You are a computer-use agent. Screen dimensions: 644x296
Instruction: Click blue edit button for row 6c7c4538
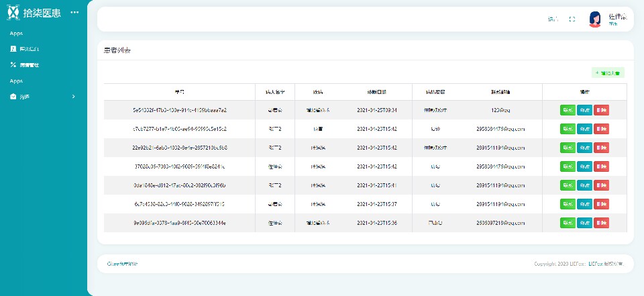pyautogui.click(x=584, y=204)
